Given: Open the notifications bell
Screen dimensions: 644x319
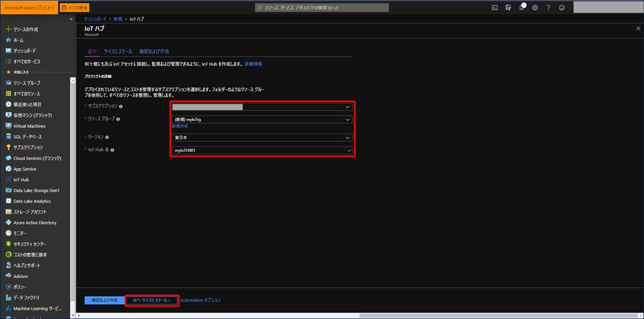Looking at the screenshot, I should 521,7.
